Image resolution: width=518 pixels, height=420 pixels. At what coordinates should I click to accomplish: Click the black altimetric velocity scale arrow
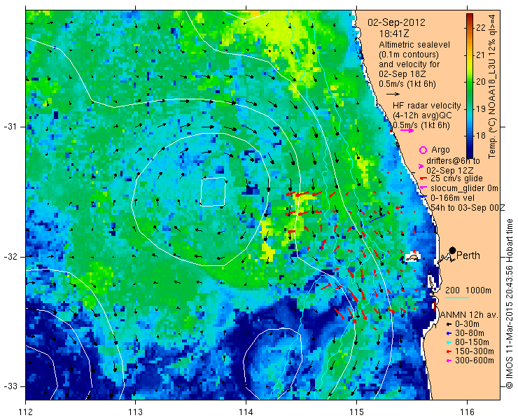[393, 94]
